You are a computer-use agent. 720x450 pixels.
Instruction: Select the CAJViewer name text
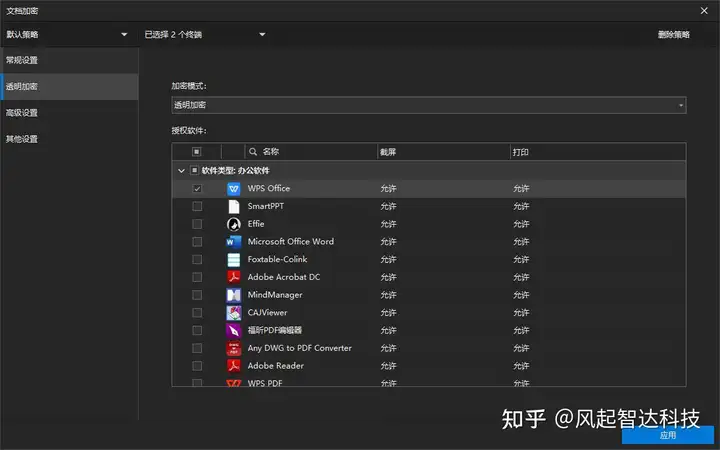pyautogui.click(x=267, y=313)
